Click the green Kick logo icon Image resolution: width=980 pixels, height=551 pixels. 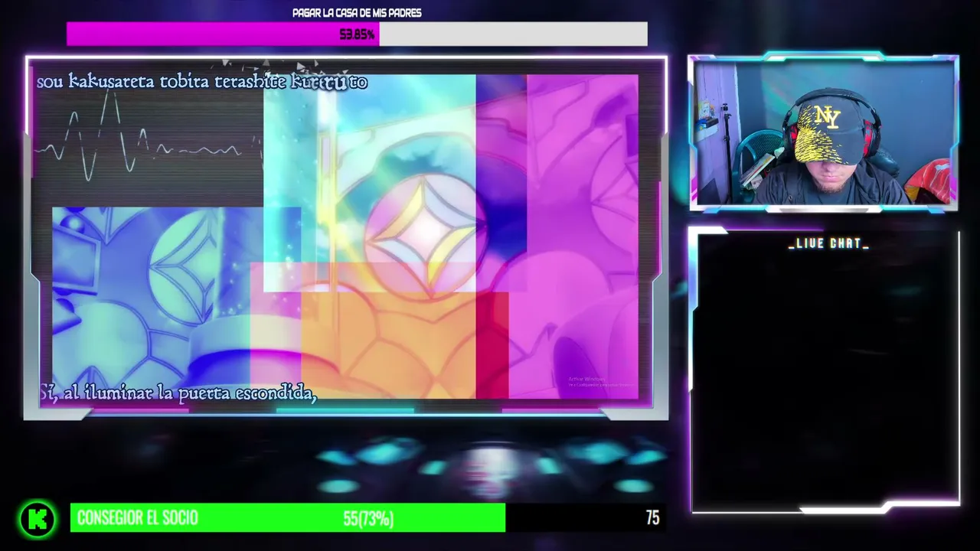coord(38,520)
